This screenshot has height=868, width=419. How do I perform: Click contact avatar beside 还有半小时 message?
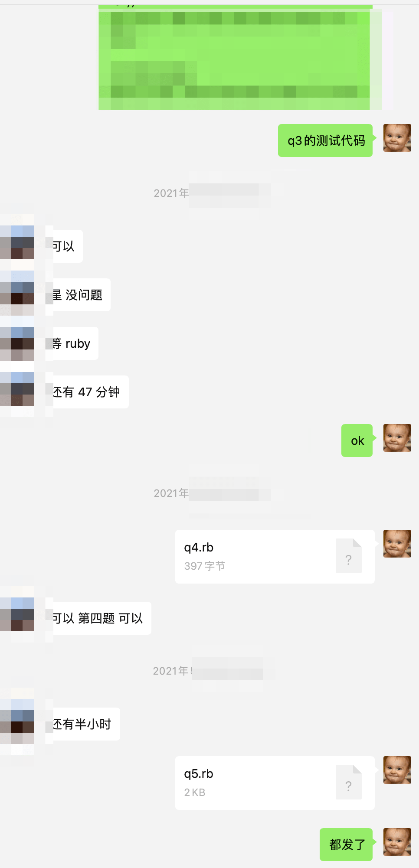[17, 721]
